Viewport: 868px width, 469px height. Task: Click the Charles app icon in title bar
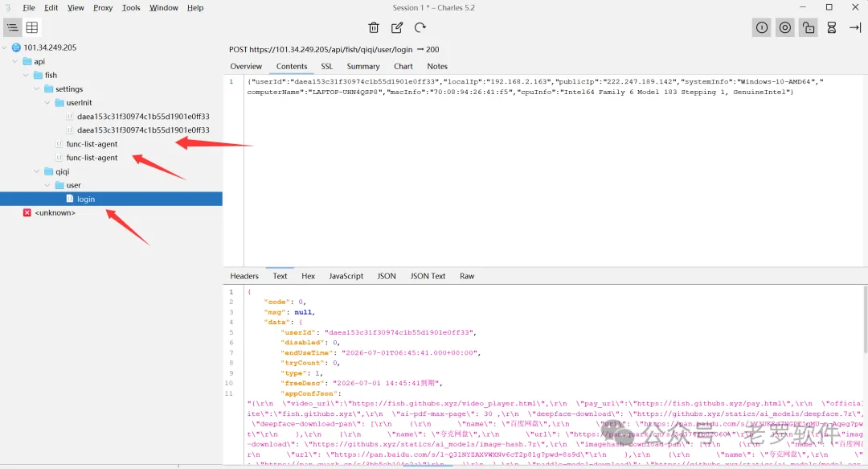8,8
